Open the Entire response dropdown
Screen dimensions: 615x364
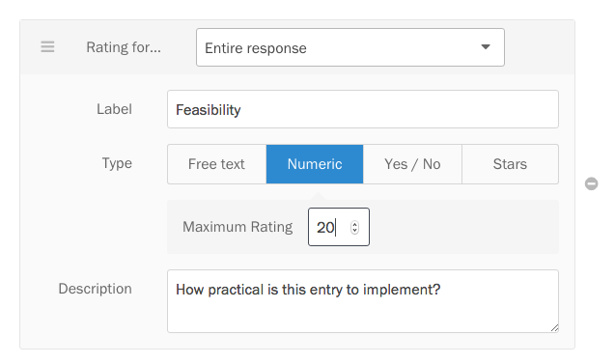[350, 47]
